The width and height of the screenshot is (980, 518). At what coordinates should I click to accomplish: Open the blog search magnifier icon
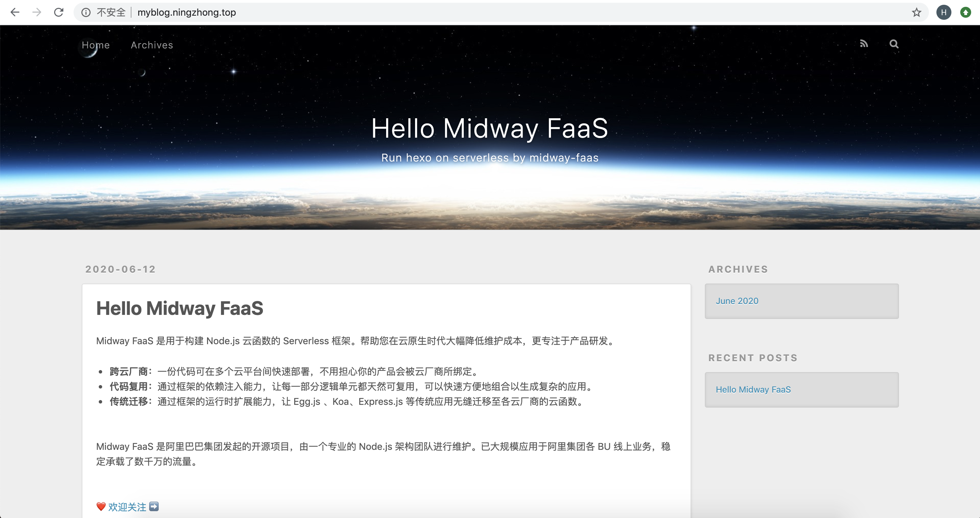coord(894,44)
